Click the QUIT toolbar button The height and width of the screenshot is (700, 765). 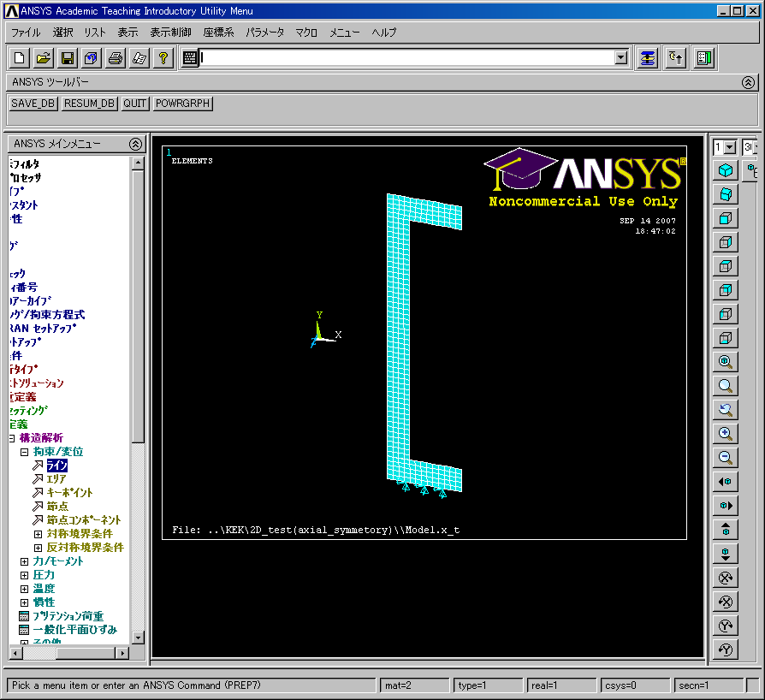[x=134, y=104]
